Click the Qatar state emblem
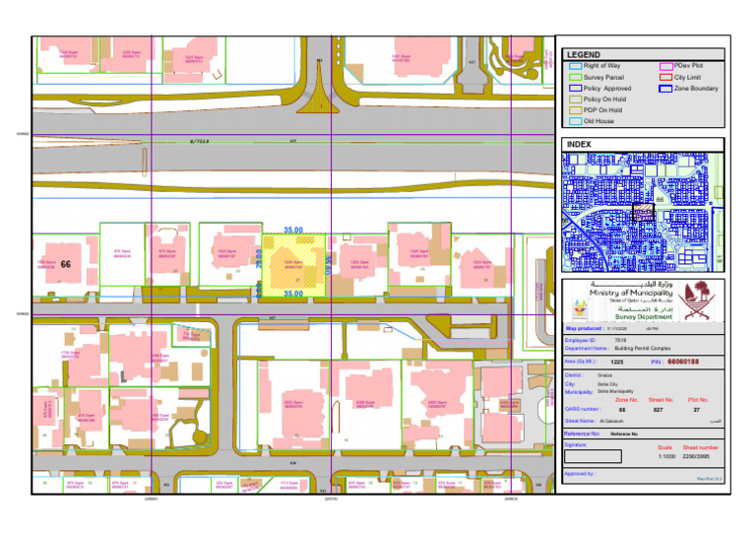Screen dimensions: 756x535 coord(696,301)
